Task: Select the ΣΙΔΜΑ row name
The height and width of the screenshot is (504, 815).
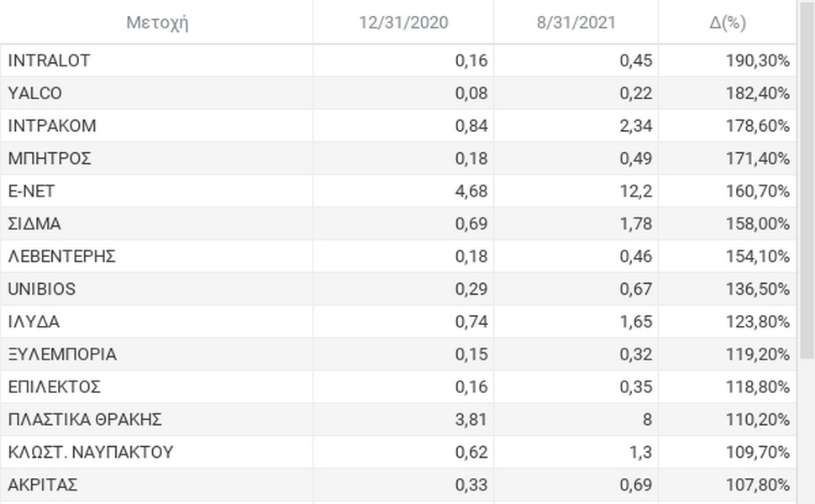Action: [x=34, y=224]
